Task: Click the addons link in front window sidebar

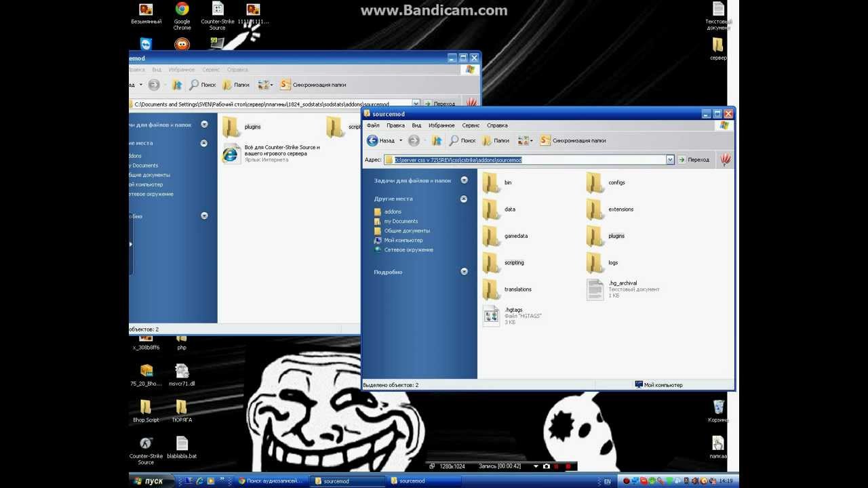Action: coord(393,211)
